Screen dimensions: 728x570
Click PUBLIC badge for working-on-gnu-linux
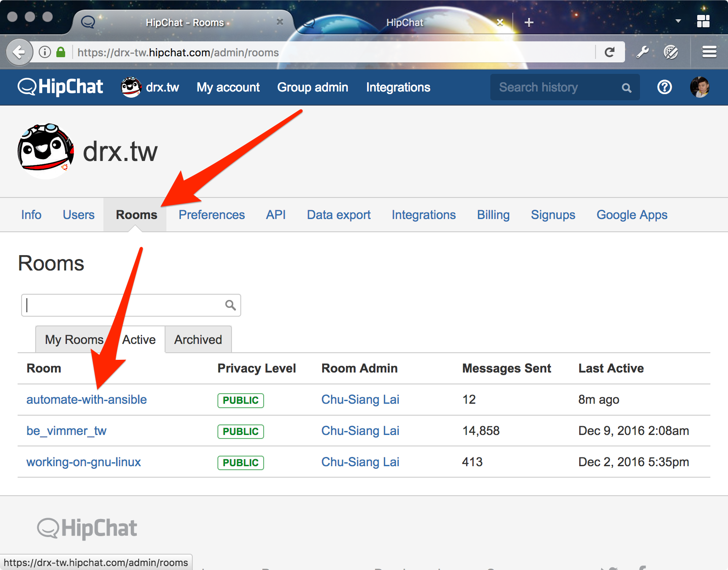241,463
